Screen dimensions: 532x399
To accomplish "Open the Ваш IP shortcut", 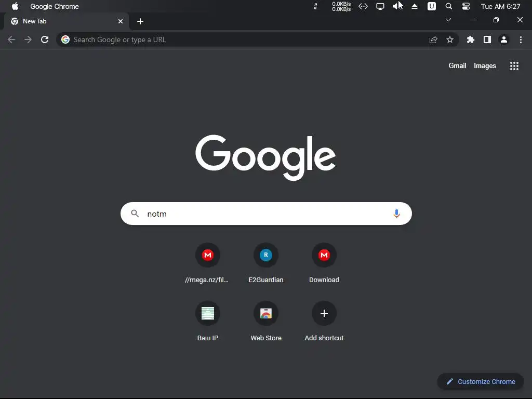I will coord(208,322).
